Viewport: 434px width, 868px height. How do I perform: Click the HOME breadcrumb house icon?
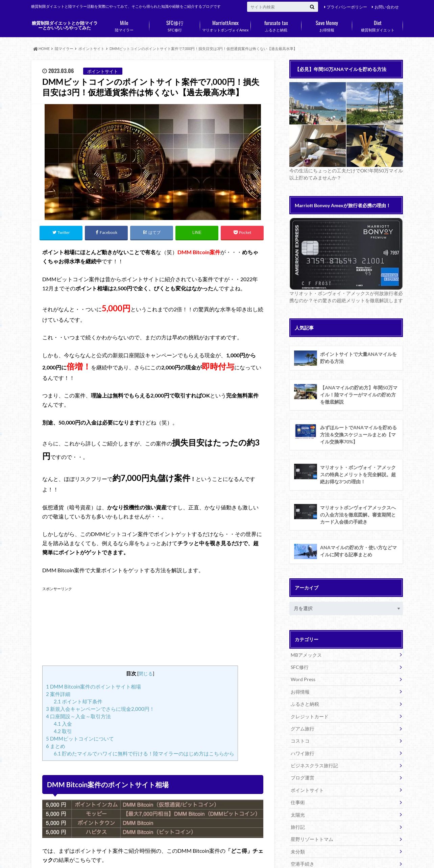35,49
